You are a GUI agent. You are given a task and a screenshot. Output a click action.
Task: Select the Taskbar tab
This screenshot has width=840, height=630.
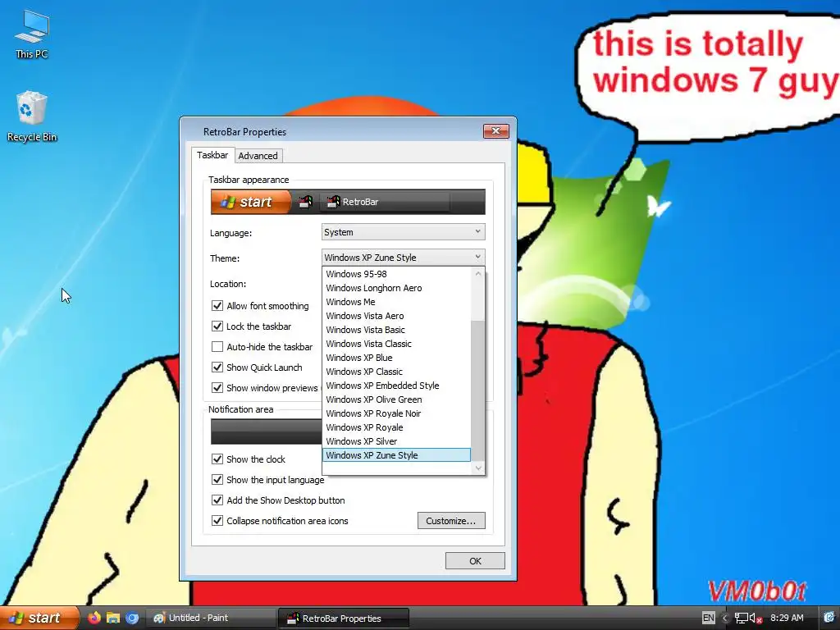212,155
